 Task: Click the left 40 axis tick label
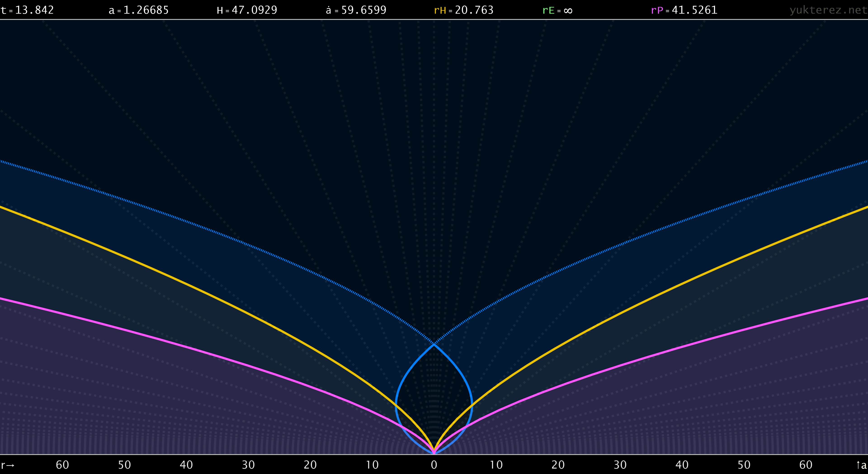coord(186,465)
